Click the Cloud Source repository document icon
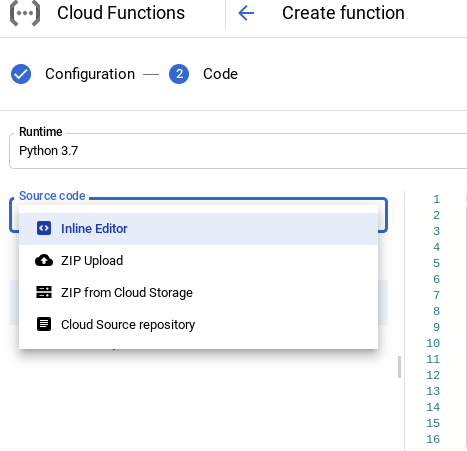This screenshot has height=451, width=467. click(44, 324)
